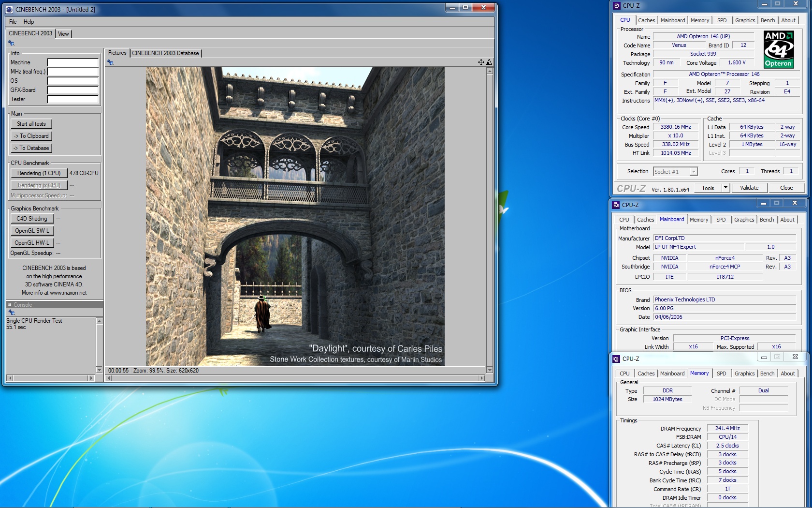Open the Help menu in CINEBENCH
This screenshot has width=812, height=508.
[x=29, y=22]
